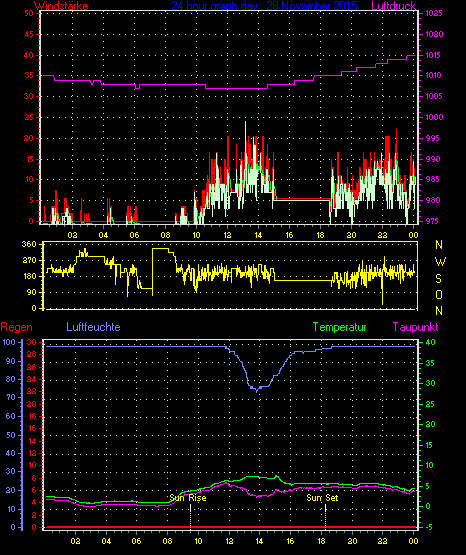Click the Luftfeuchte legend label
Screen dimensions: 466x555
[x=93, y=327]
